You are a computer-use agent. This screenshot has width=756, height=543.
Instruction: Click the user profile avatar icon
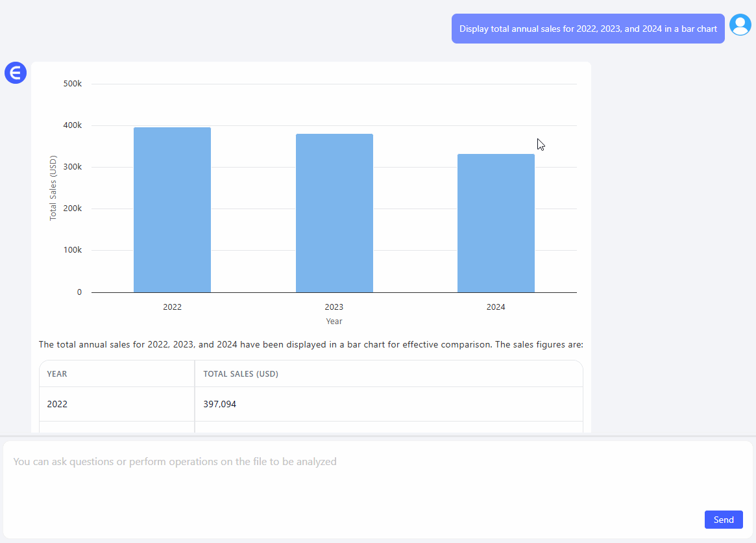(x=740, y=25)
